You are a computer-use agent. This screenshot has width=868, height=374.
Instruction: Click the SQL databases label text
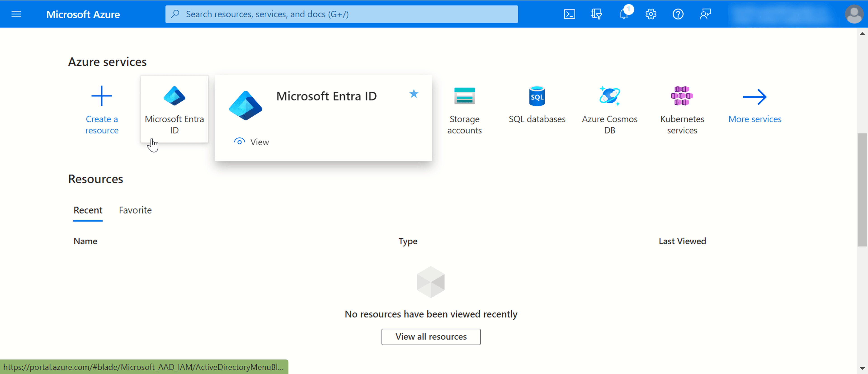537,119
